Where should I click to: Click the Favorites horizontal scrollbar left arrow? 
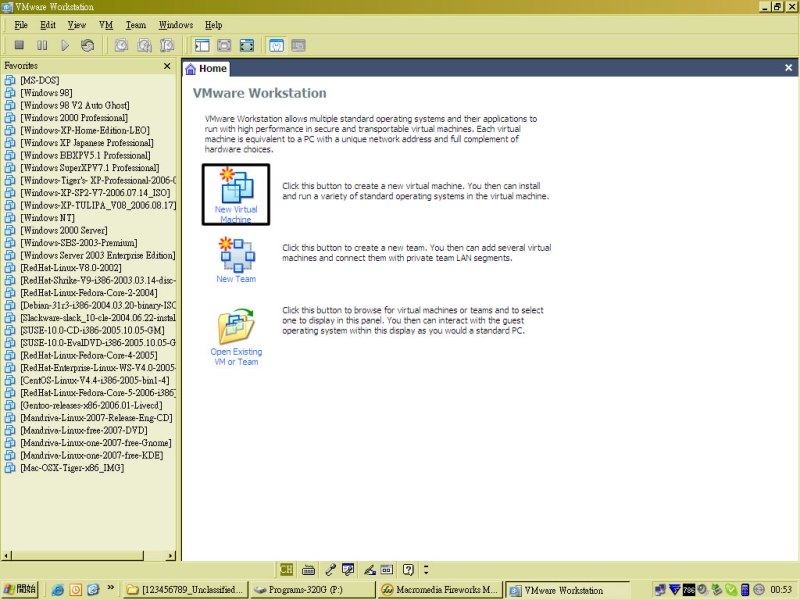[x=6, y=556]
